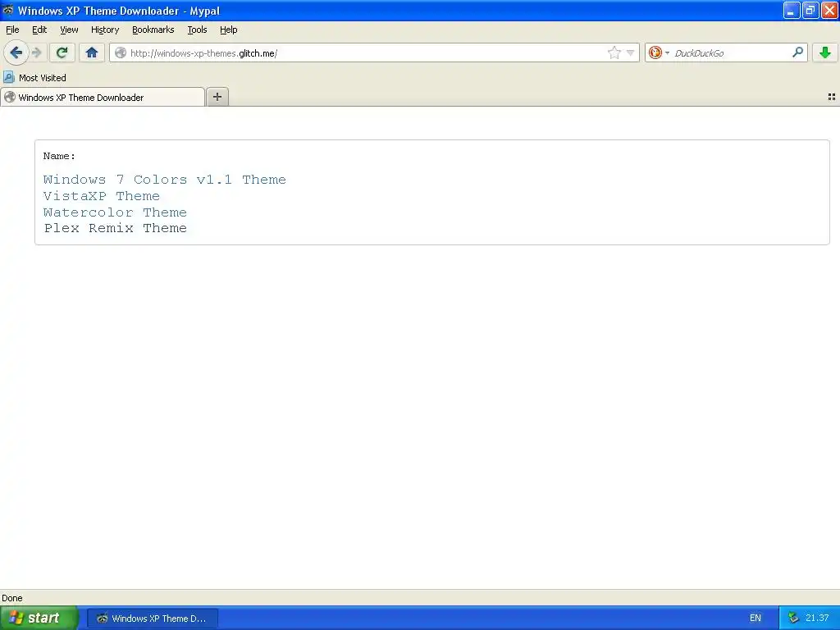Image resolution: width=840 pixels, height=630 pixels.
Task: Open the Home page icon
Action: (92, 52)
